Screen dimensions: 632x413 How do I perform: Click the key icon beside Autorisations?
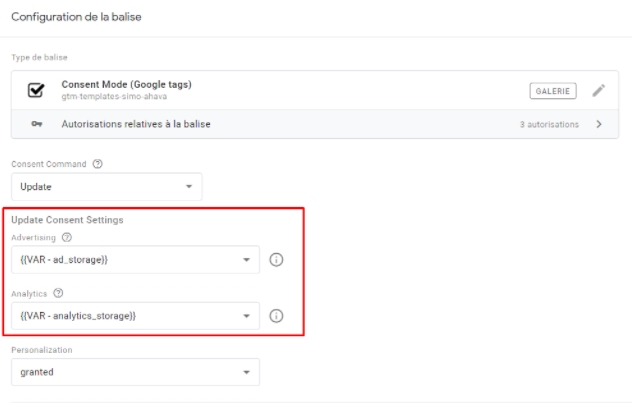point(37,124)
